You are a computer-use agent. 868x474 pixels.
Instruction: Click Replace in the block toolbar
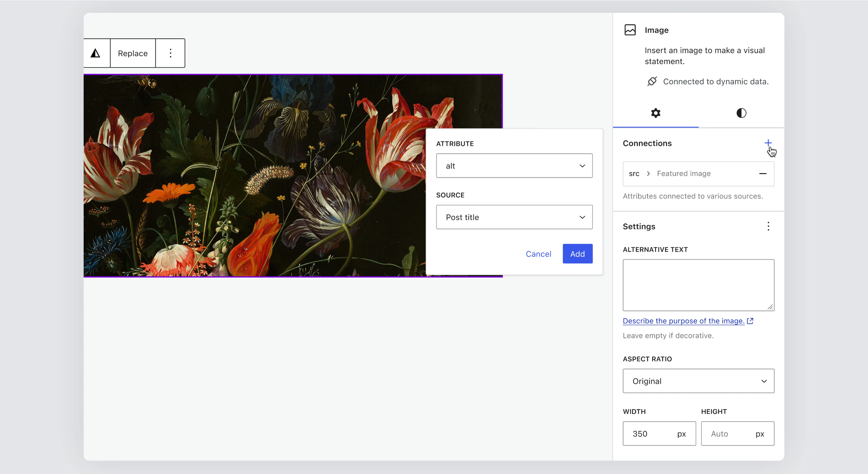click(x=133, y=53)
